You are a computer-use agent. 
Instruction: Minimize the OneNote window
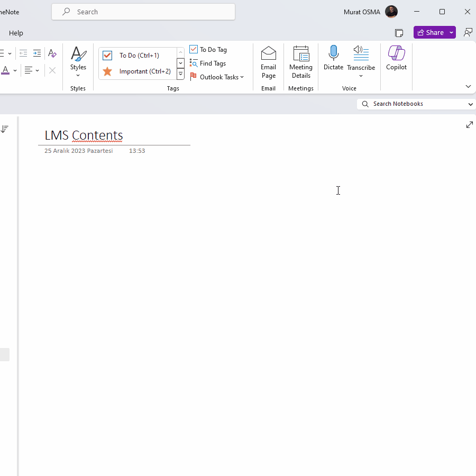click(x=417, y=12)
